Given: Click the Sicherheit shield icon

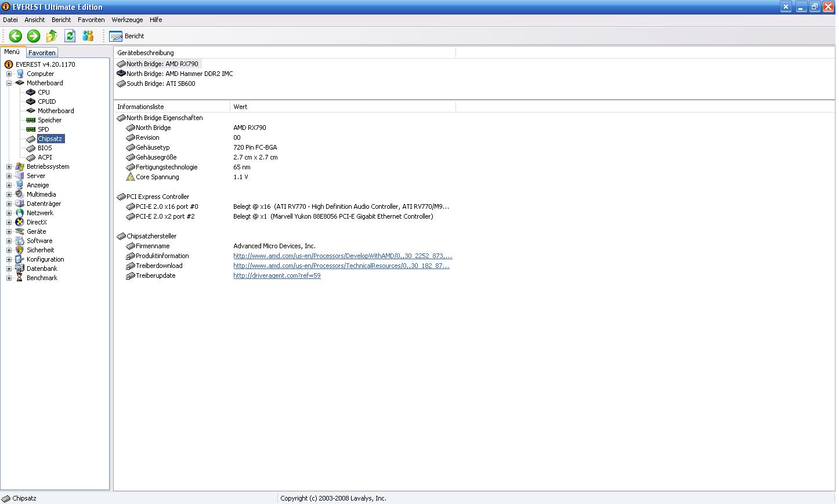Looking at the screenshot, I should (x=20, y=250).
